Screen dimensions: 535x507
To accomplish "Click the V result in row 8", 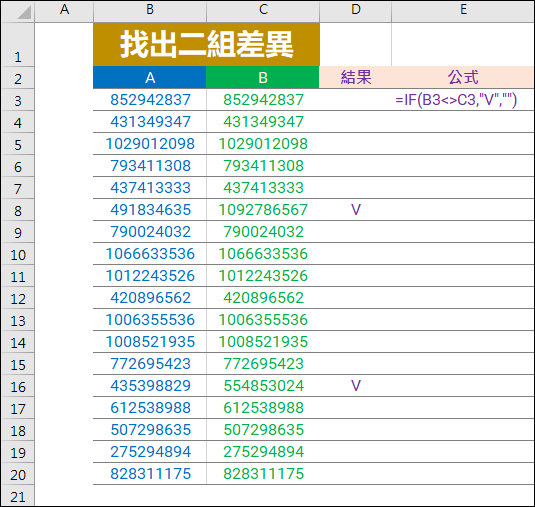I will pyautogui.click(x=356, y=210).
